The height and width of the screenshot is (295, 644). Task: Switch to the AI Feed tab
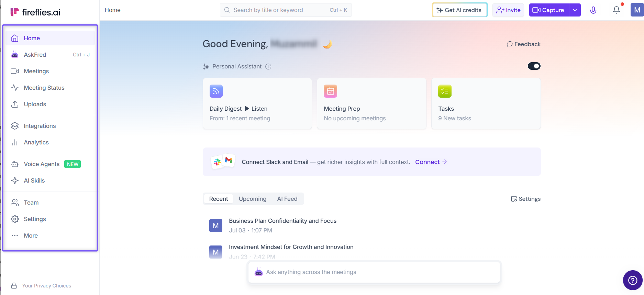click(287, 199)
